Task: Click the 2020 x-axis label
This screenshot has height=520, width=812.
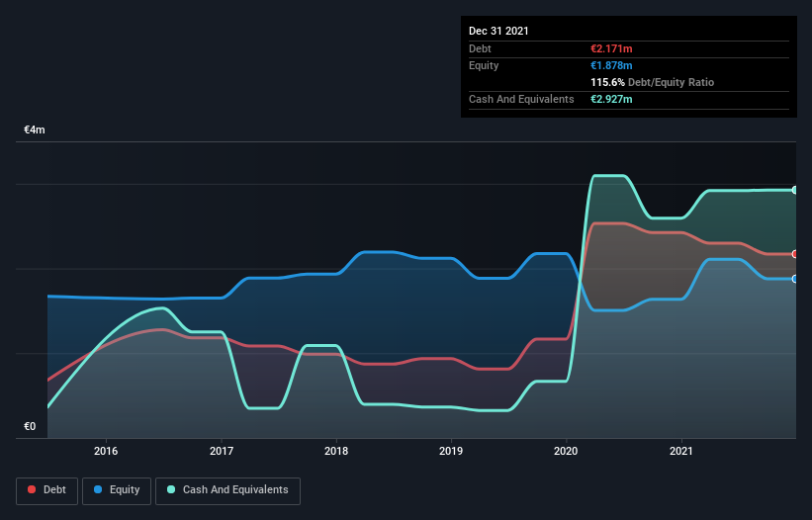Action: [x=566, y=451]
